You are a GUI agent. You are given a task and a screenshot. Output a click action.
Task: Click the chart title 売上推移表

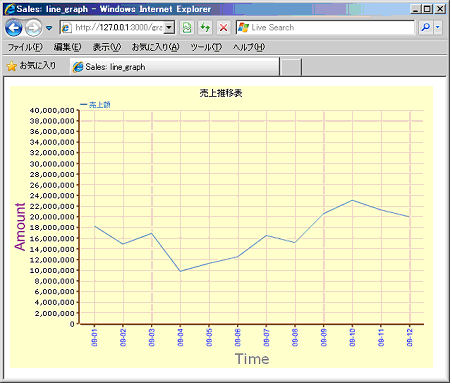(221, 93)
